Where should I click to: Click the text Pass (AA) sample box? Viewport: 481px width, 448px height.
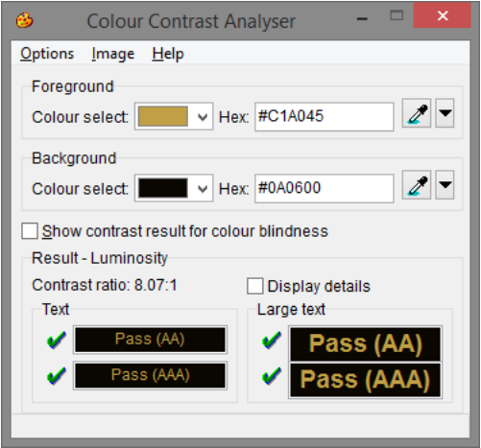pos(150,340)
